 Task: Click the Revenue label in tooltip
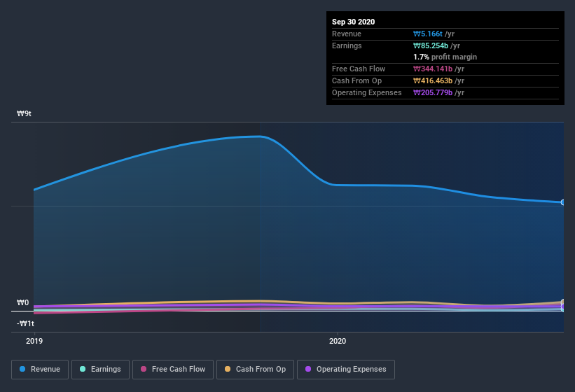pyautogui.click(x=347, y=34)
